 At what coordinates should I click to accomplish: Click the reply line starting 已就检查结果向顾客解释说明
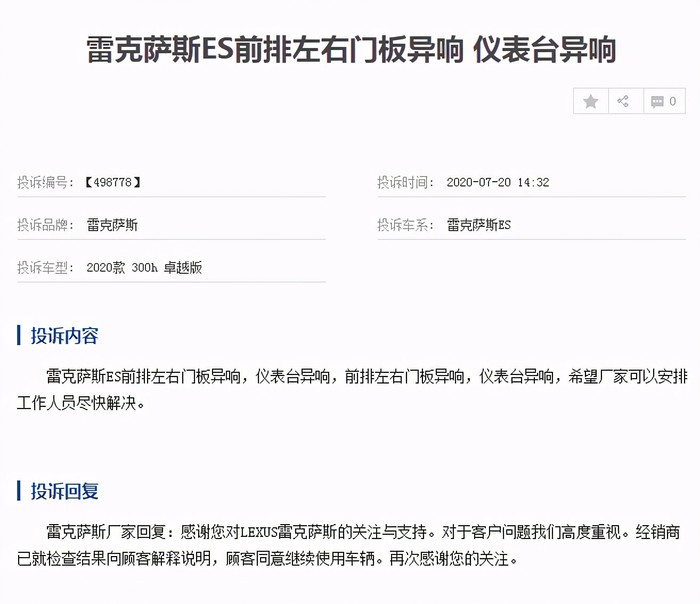click(267, 558)
